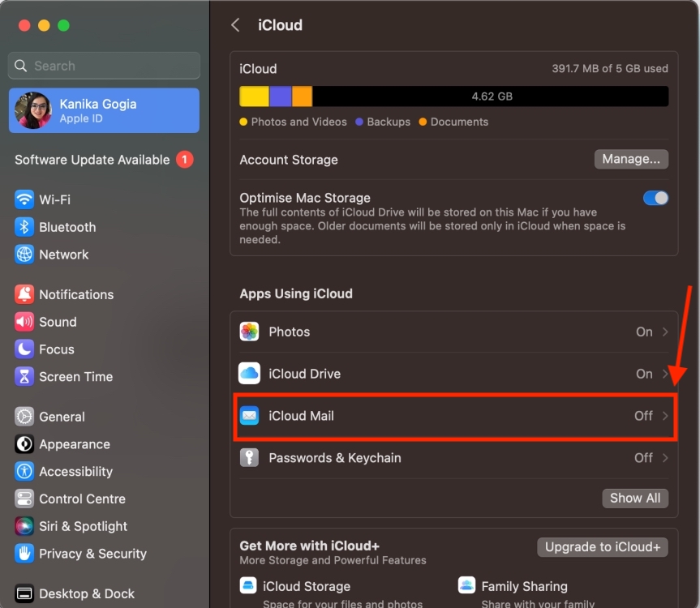Disable the Optimise Mac Storage toggle
The height and width of the screenshot is (608, 700).
click(655, 197)
